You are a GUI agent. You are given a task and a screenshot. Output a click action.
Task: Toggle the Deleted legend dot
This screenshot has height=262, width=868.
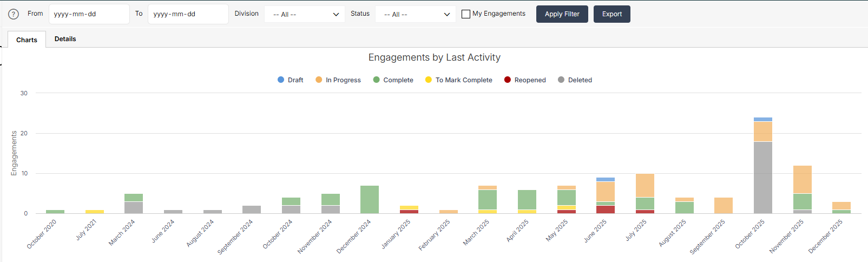561,80
